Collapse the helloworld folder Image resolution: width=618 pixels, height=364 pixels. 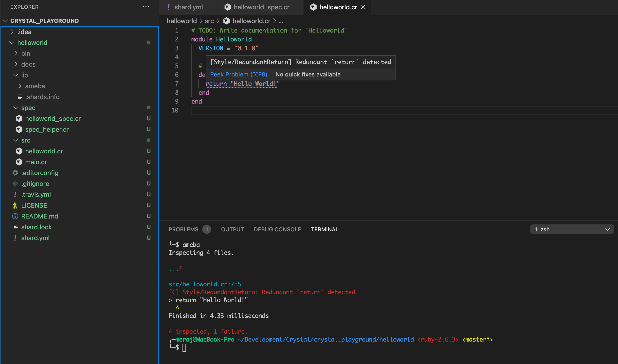pos(11,42)
